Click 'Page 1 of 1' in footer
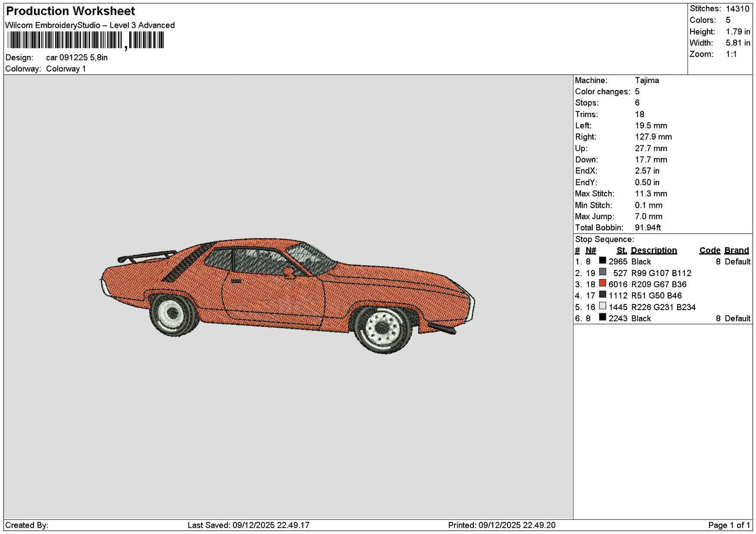The width and height of the screenshot is (756, 534). [729, 525]
